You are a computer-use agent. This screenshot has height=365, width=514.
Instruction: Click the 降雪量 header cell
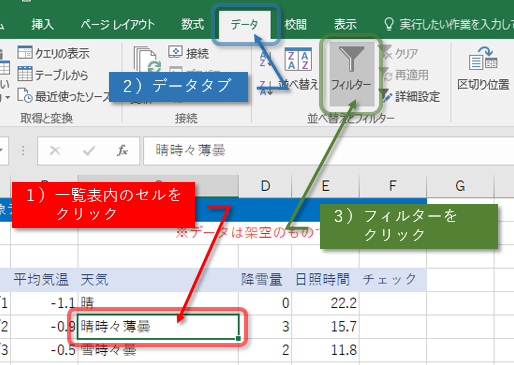point(265,280)
